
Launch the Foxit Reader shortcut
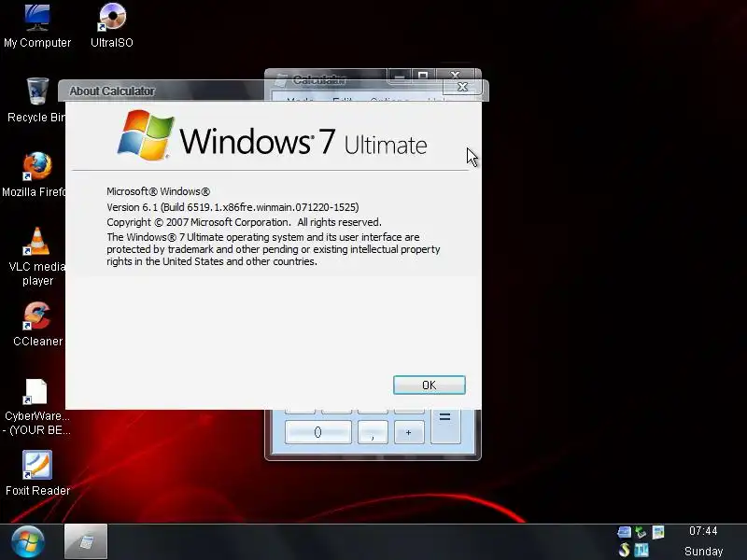pyautogui.click(x=37, y=473)
